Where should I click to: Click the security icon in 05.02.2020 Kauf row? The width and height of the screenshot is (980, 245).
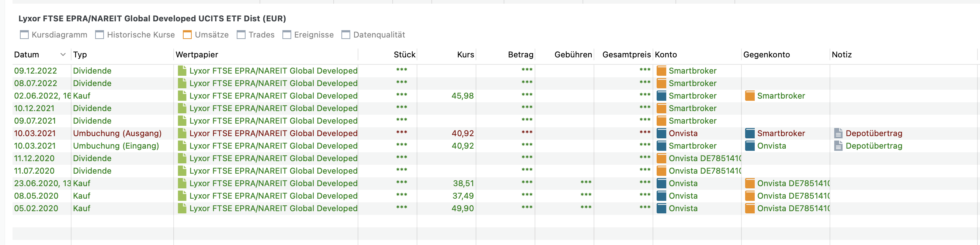click(x=182, y=208)
